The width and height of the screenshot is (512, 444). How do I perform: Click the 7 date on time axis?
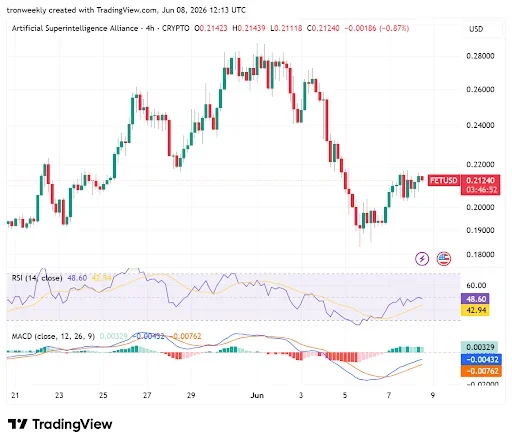[x=389, y=395]
